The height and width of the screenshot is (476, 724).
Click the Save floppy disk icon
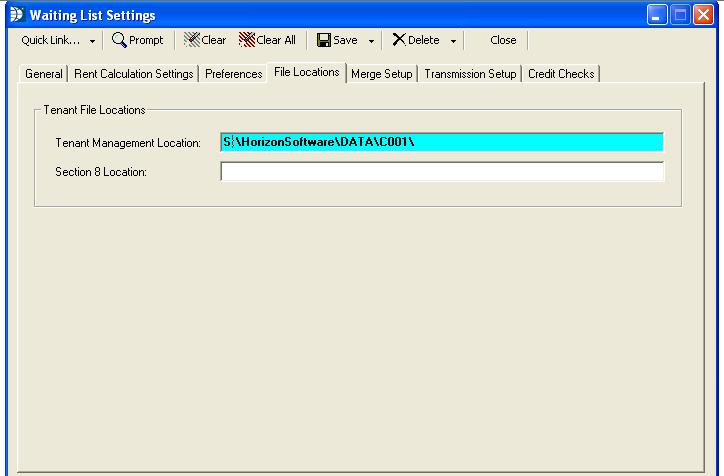[324, 40]
